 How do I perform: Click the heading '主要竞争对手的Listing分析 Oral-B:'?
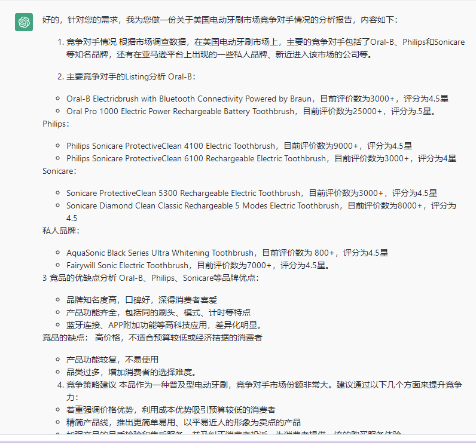tap(131, 76)
